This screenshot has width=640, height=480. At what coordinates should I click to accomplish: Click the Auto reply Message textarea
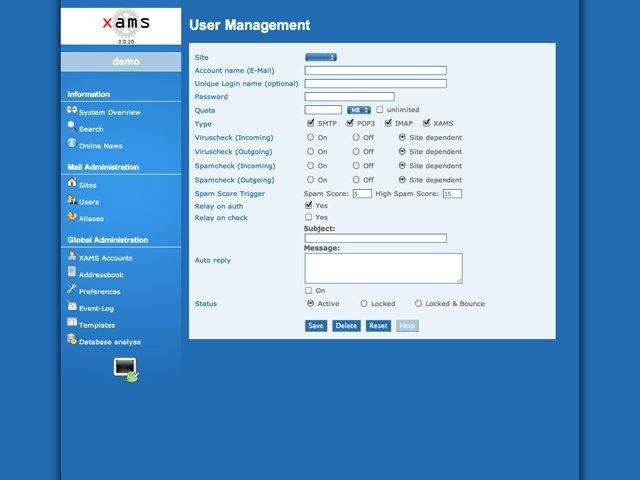[384, 268]
